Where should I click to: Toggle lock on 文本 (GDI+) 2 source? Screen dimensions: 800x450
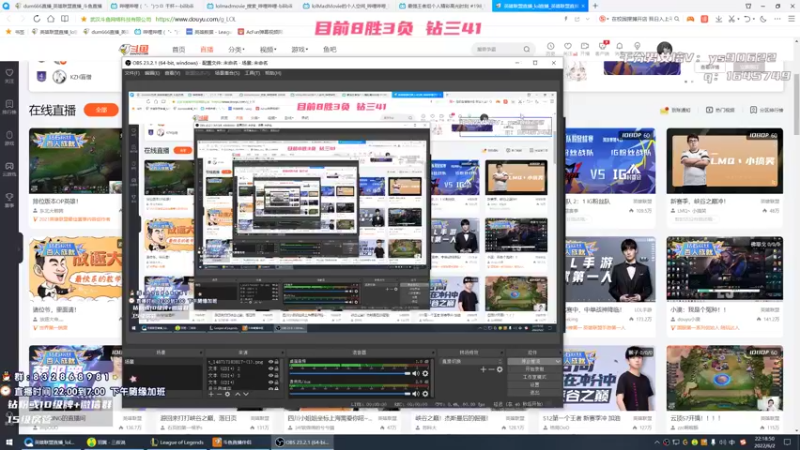click(x=277, y=368)
